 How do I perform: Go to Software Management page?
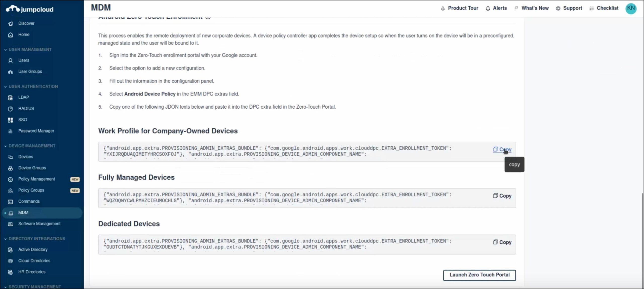[39, 224]
